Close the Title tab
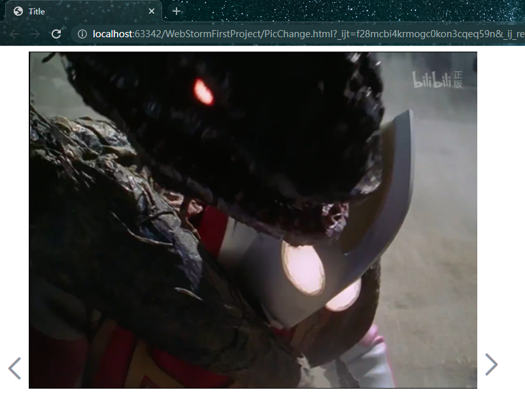Viewport: 525px width, 420px height. coord(152,11)
